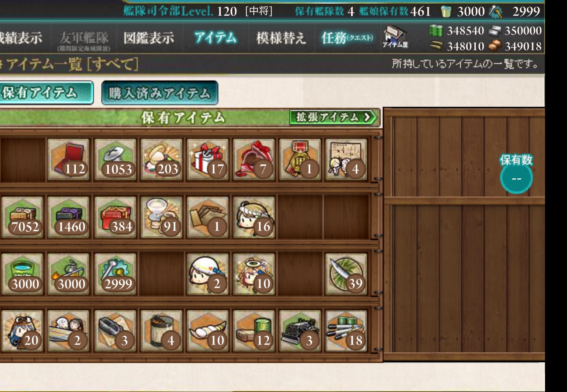Viewport: 567px width, 392px height.
Task: Open 任務(クエスト) menu
Action: pyautogui.click(x=347, y=37)
